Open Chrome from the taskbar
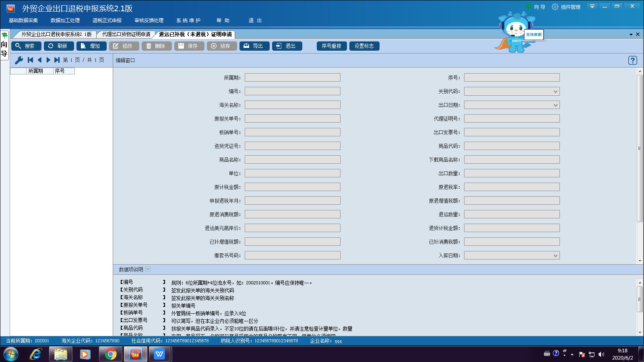This screenshot has width=644, height=362. (110, 354)
